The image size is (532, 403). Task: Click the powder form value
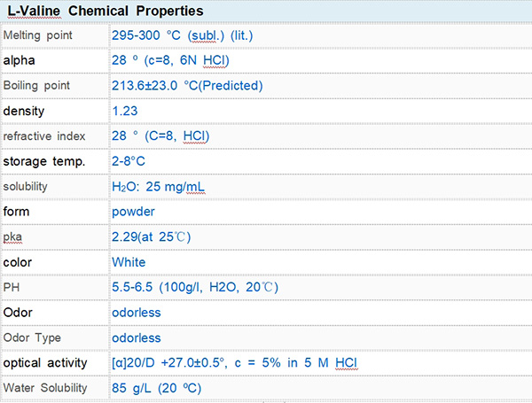pos(133,212)
